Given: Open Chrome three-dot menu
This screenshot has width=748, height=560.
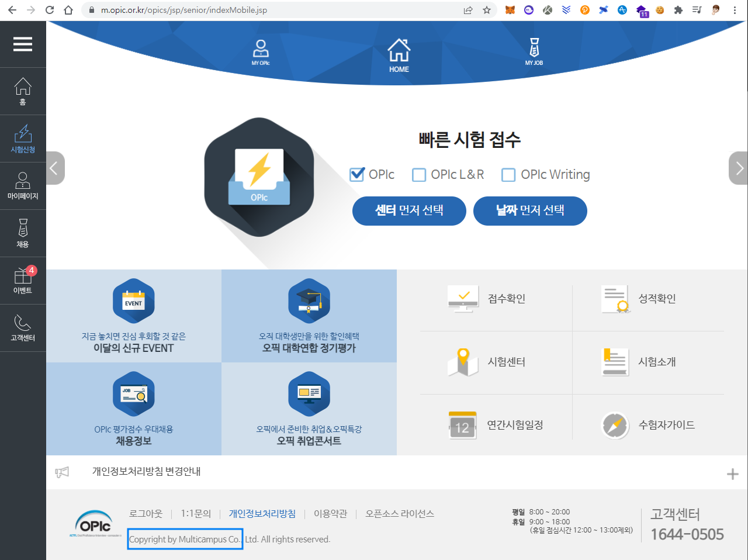Looking at the screenshot, I should 735,10.
